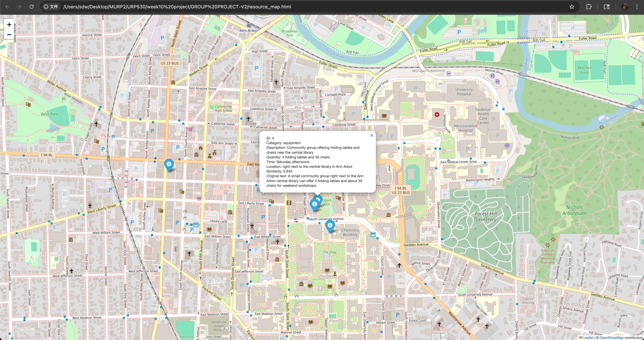Click the bus stop icon near Geddes Avenue

373,235
